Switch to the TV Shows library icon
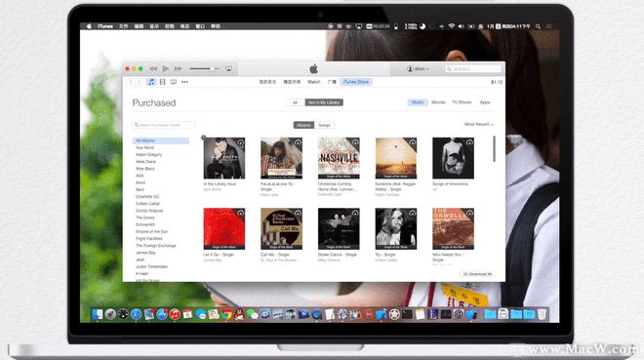Image resolution: width=644 pixels, height=360 pixels. [174, 82]
